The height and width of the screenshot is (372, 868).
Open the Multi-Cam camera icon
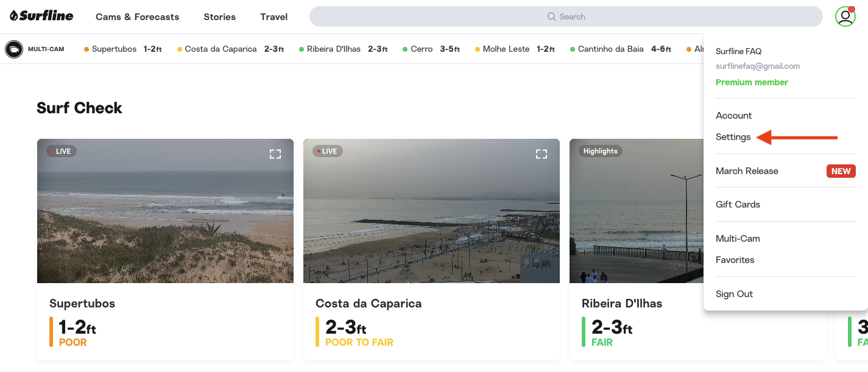tap(14, 49)
